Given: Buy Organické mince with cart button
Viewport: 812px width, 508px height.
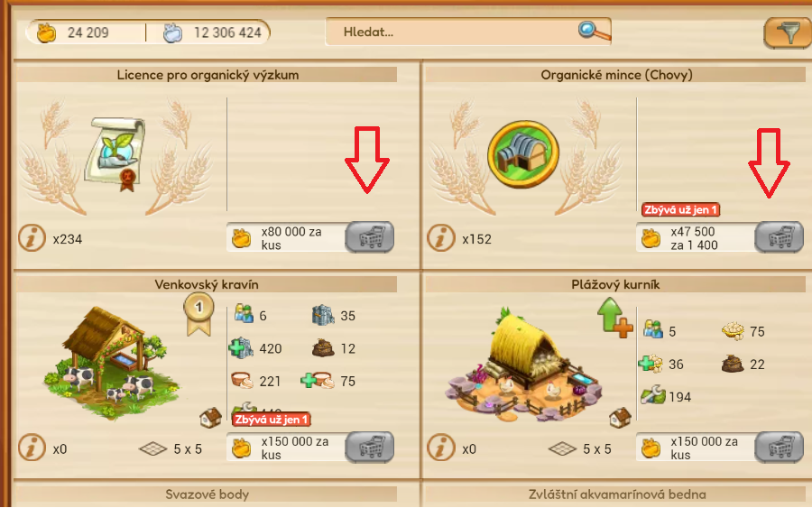Looking at the screenshot, I should pos(779,237).
